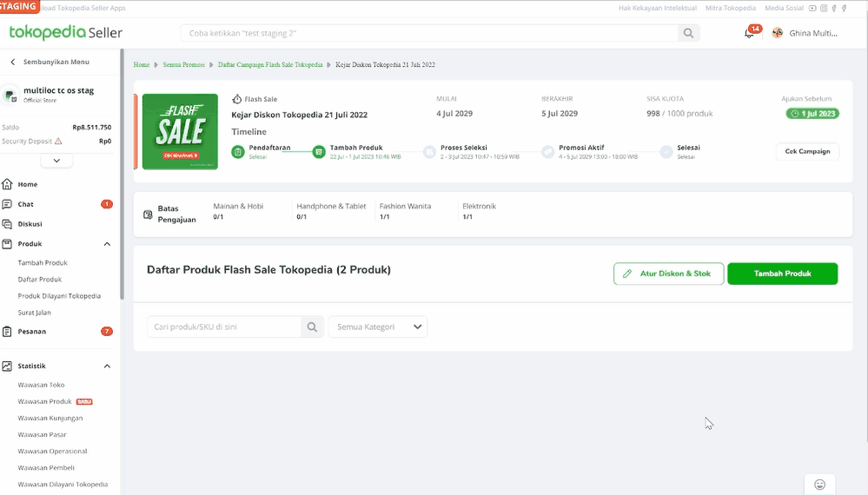Follow the Home breadcrumb link
This screenshot has width=868, height=495.
(x=141, y=65)
